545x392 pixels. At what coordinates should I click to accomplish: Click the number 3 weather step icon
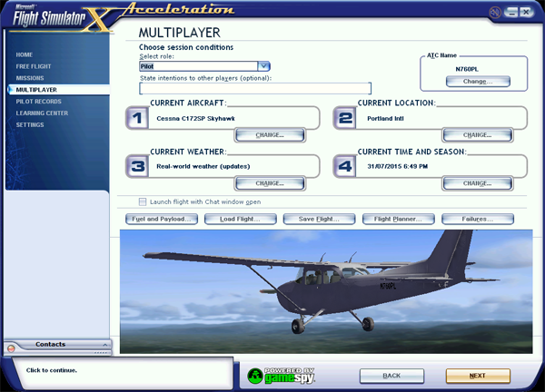point(137,166)
